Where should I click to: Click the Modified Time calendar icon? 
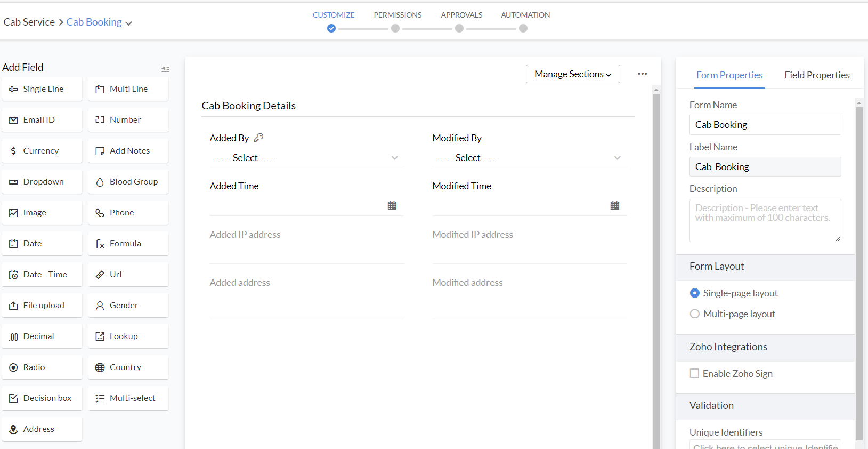[615, 205]
